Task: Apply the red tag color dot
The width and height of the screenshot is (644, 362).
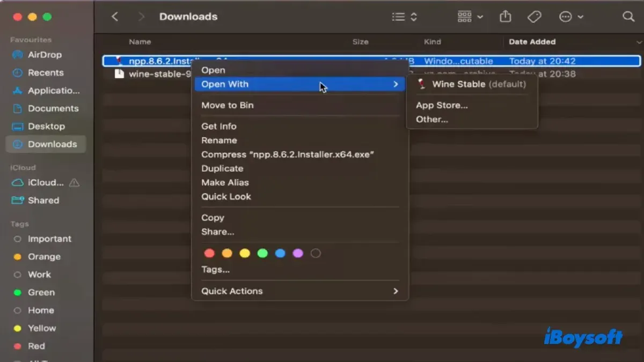Action: pos(209,253)
